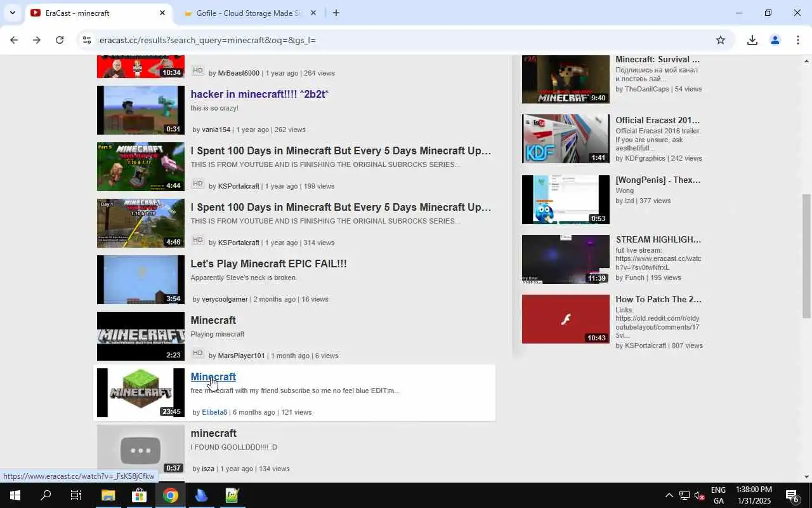The height and width of the screenshot is (508, 812).
Task: Open the clock showing 1:38:00 PM
Action: tap(754, 495)
